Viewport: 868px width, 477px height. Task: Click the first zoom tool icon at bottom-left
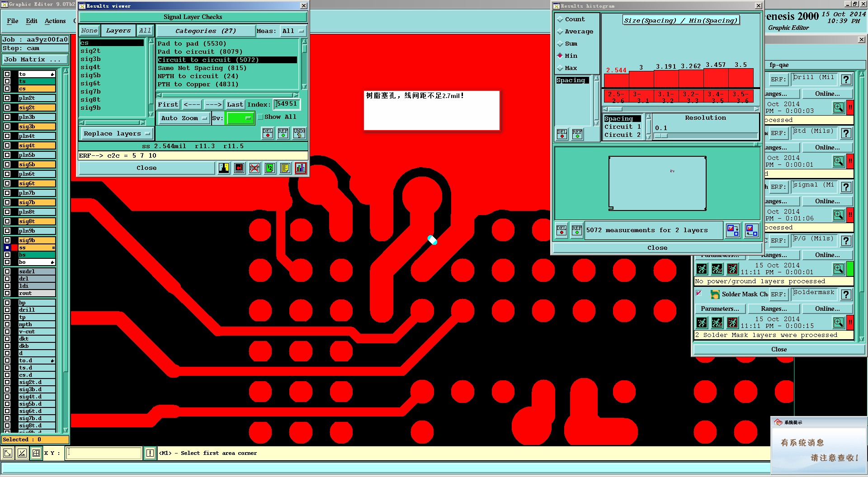[x=8, y=453]
